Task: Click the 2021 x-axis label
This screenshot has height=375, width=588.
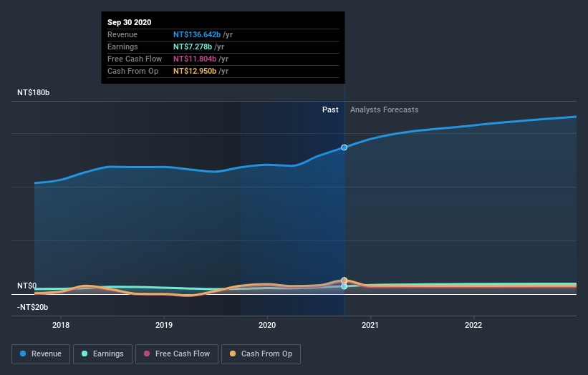Action: (370, 325)
